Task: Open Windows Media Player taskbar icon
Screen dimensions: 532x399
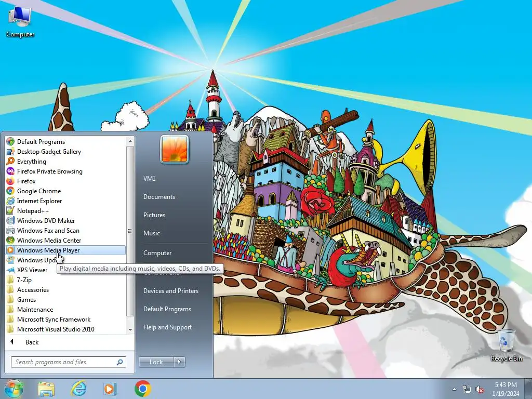Action: 110,389
